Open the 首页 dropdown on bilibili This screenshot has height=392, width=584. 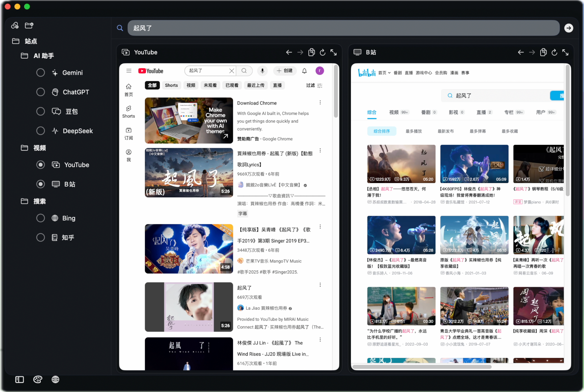[384, 73]
